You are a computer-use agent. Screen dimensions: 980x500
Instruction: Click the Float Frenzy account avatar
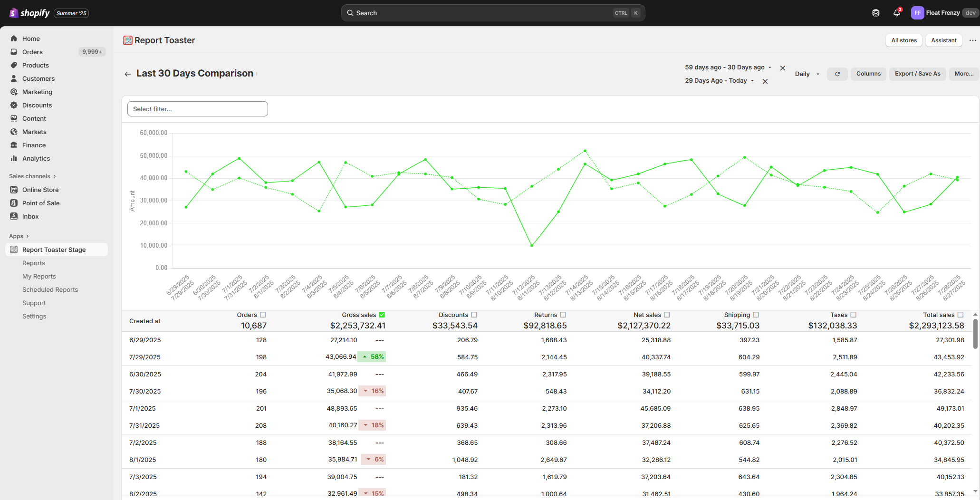click(x=917, y=13)
